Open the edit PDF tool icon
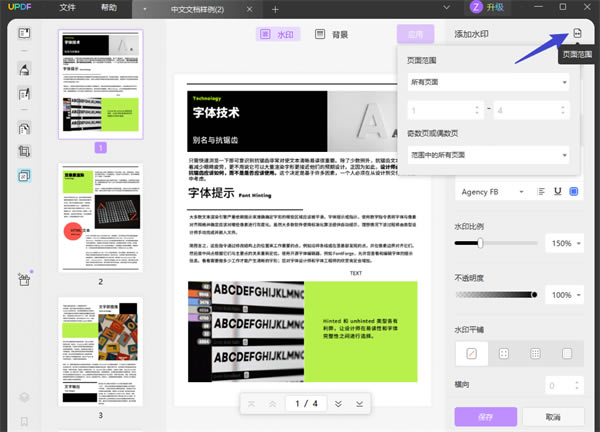Screen dimensions: 600x432 click(25, 94)
